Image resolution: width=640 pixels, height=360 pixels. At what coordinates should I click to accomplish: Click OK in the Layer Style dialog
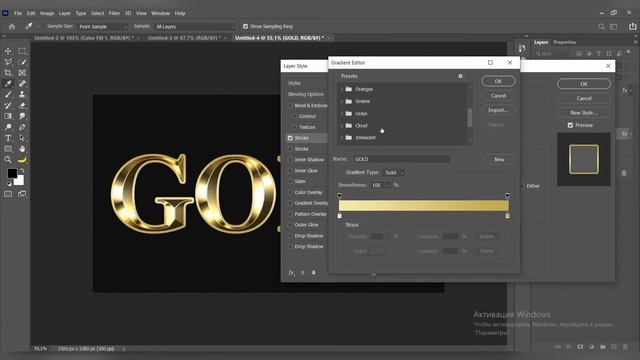(584, 84)
